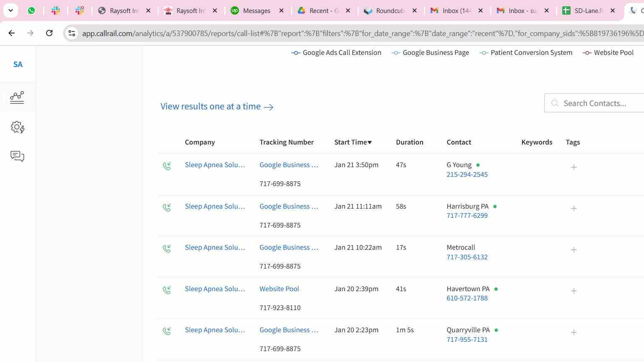Open the Analytics chart icon in sidebar
The width and height of the screenshot is (644, 362).
[x=17, y=97]
